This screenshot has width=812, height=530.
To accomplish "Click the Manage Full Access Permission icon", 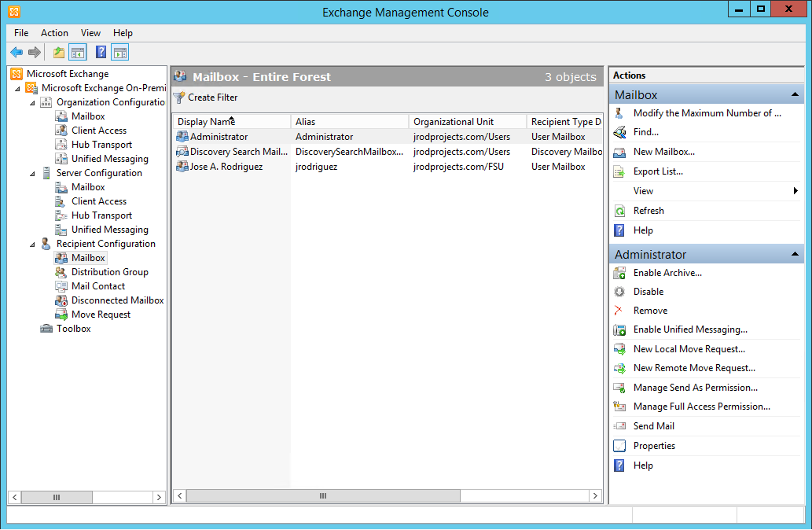I will click(619, 407).
